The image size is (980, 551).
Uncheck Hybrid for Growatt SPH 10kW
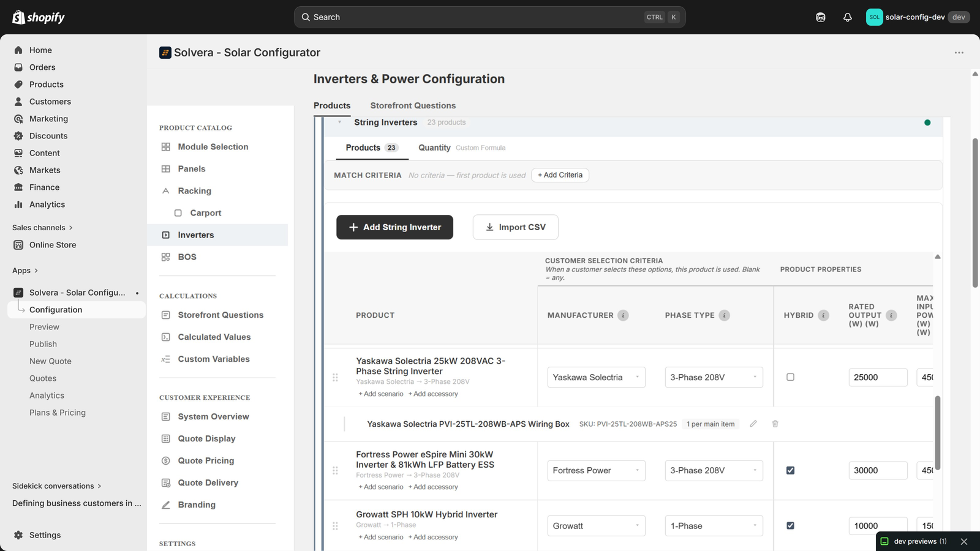(x=790, y=525)
